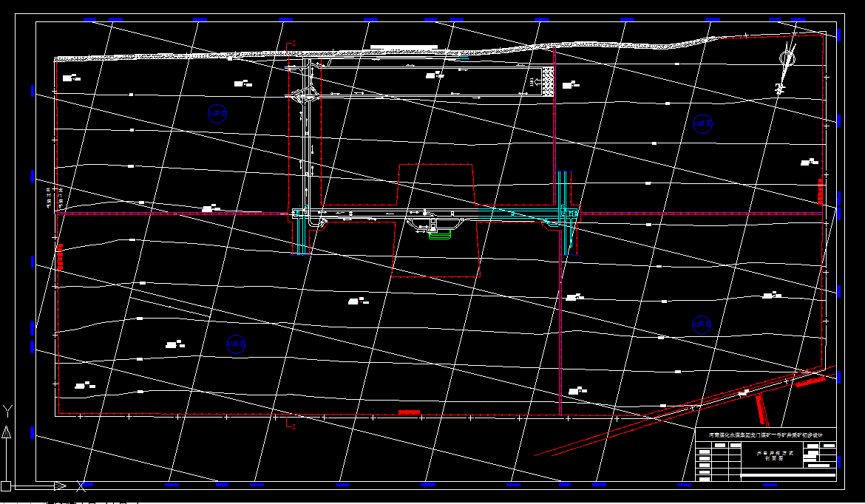Select the title block heading text 河南煤化永煤集团龙门煤矿
Screen dimensions: 865x504
[x=765, y=435]
